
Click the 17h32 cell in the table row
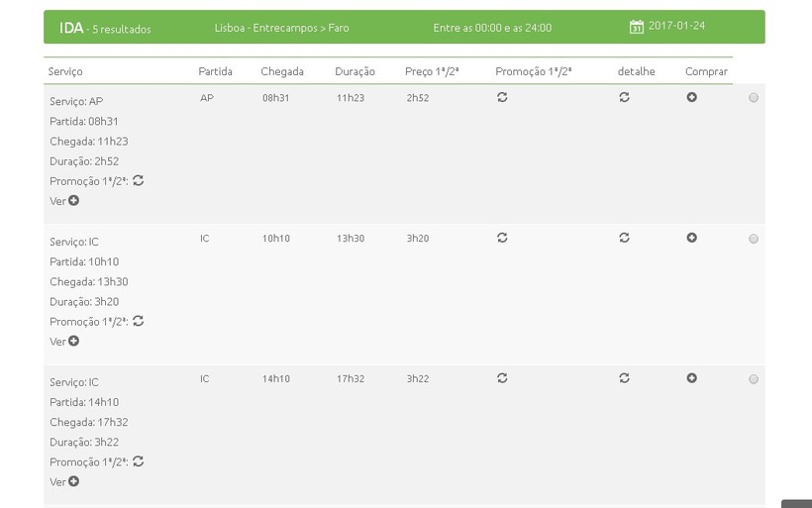click(x=351, y=378)
